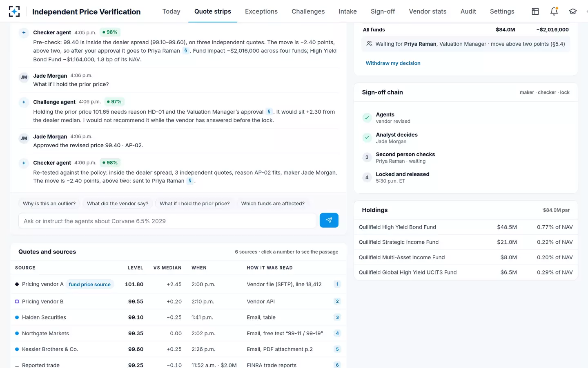This screenshot has height=368, width=588.
Task: Open the notifications bell
Action: (x=554, y=11)
